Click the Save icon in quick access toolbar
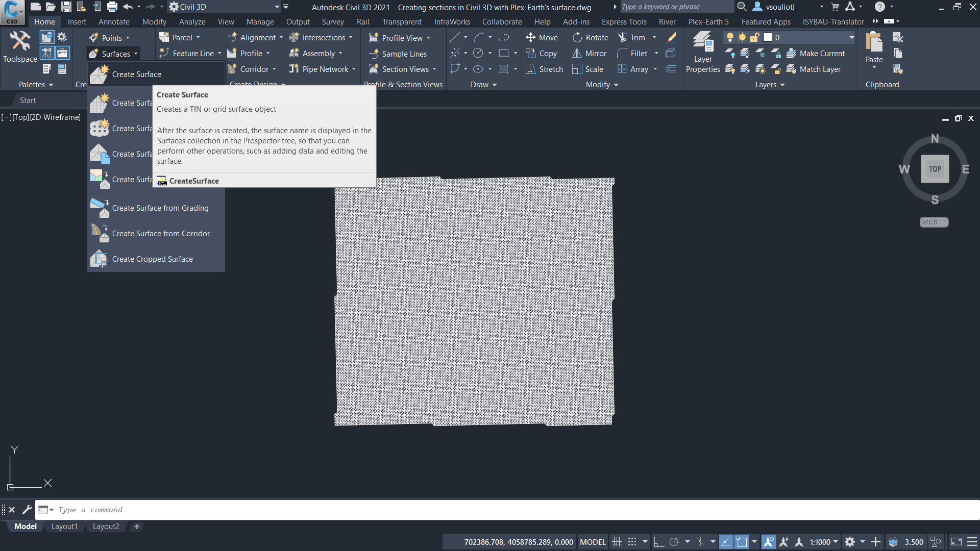 tap(66, 7)
